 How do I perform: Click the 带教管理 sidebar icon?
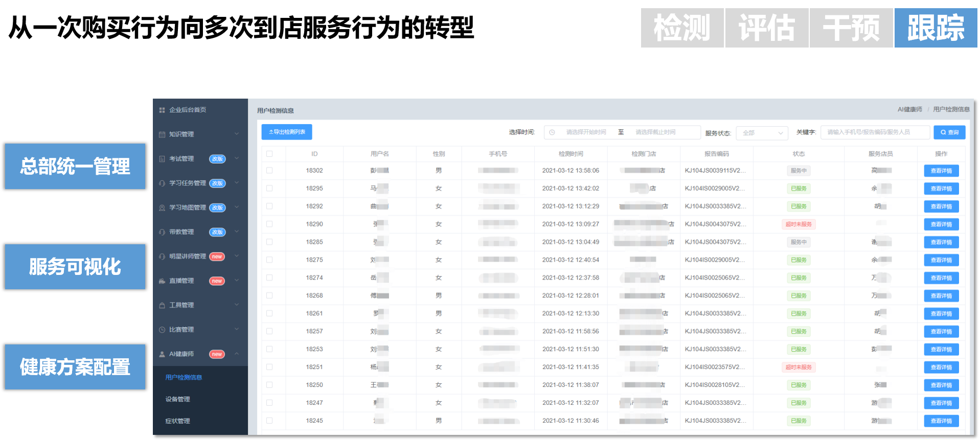point(162,232)
